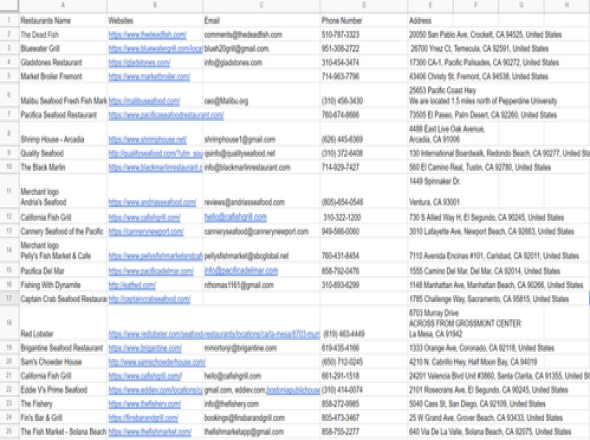Open the Red Lobster website link
The image size is (590, 440).
coord(214,334)
